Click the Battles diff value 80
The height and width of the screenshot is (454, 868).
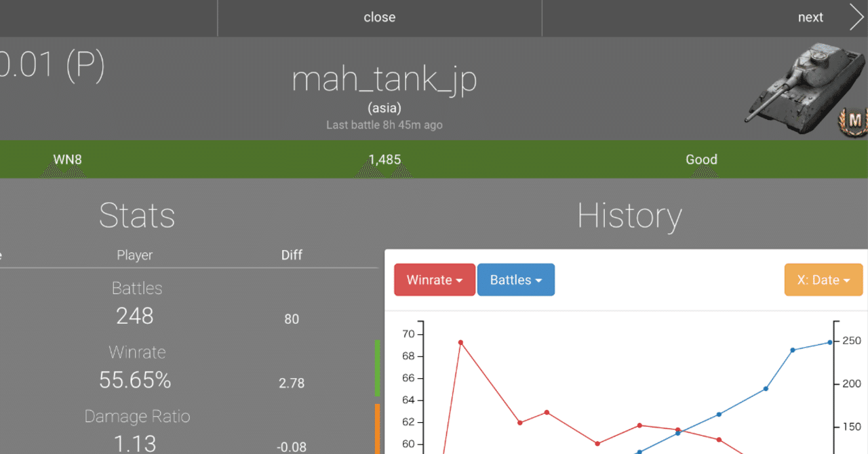coord(292,319)
